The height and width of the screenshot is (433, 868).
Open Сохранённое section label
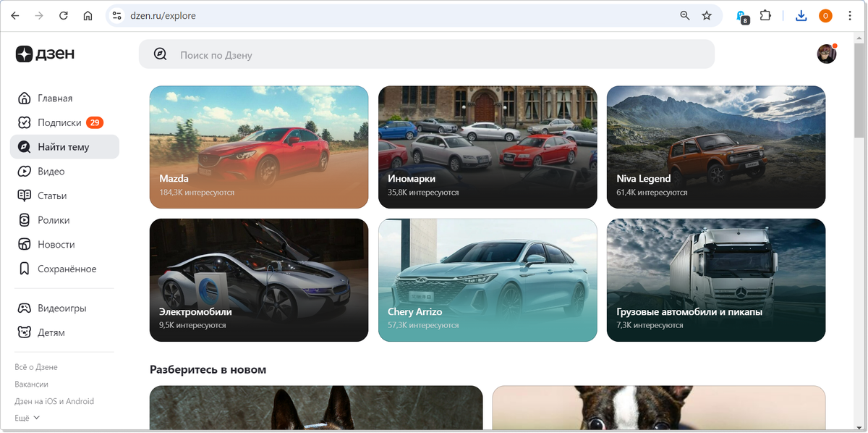[x=67, y=269]
